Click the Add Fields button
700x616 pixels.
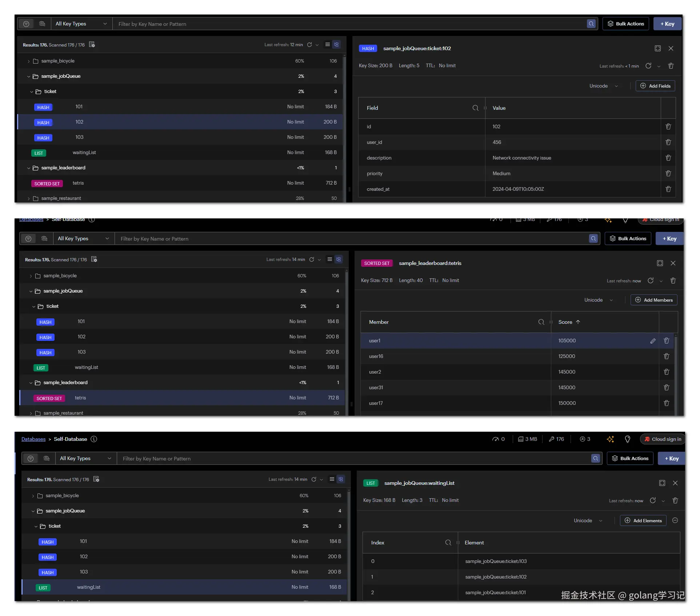click(655, 86)
